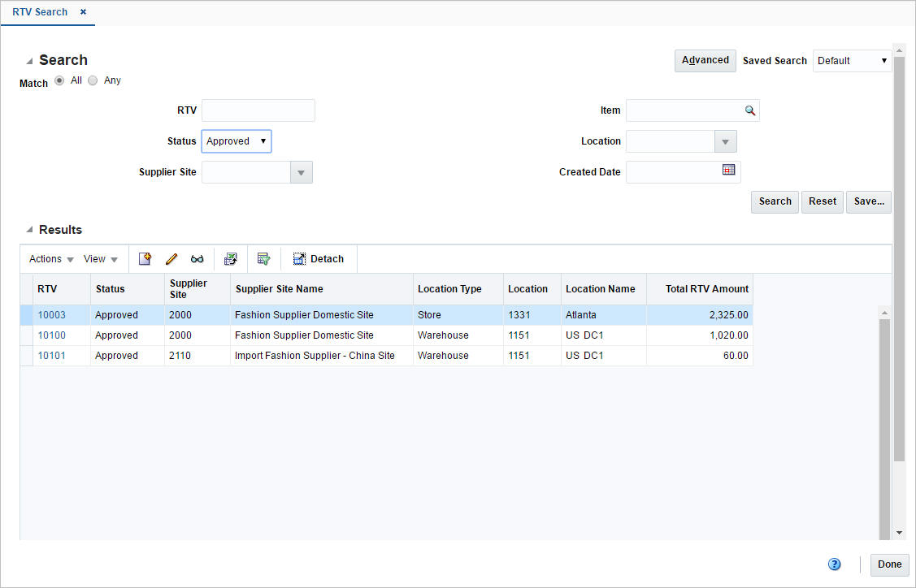Click the 2110 supplier site cell
The image size is (916, 588).
(198, 356)
